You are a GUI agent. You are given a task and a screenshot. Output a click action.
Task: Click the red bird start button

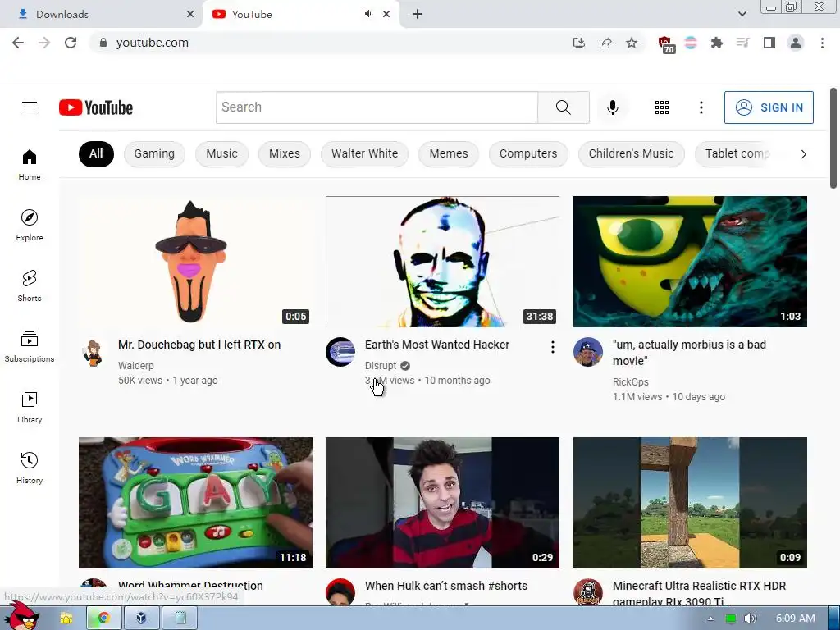pos(21,616)
